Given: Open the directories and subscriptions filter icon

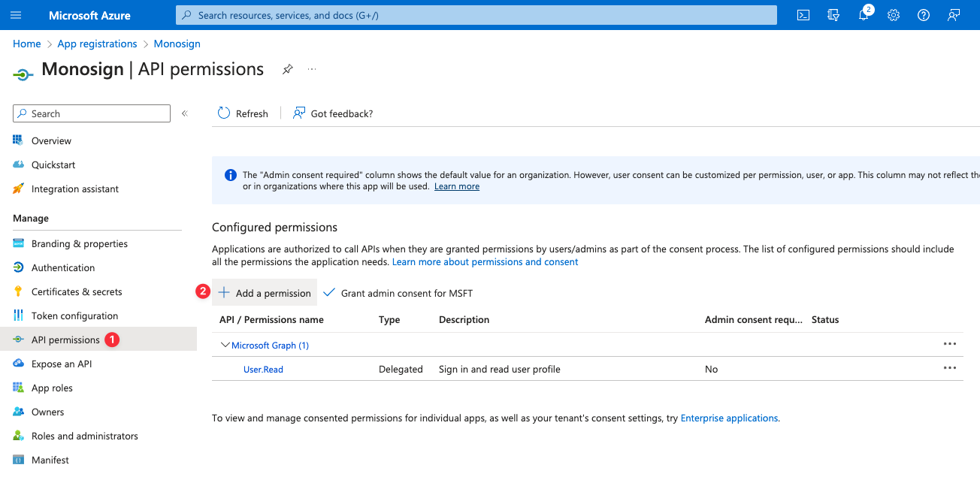Looking at the screenshot, I should [833, 15].
